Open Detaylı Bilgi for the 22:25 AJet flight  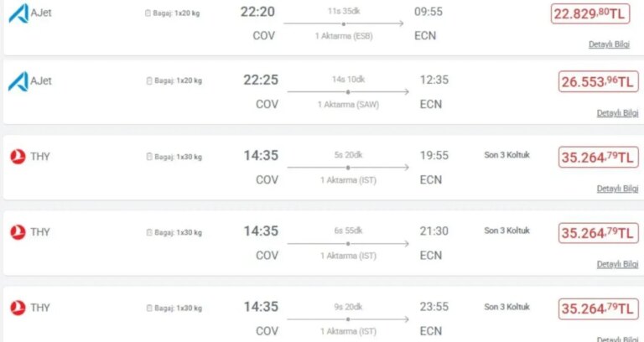pos(618,113)
